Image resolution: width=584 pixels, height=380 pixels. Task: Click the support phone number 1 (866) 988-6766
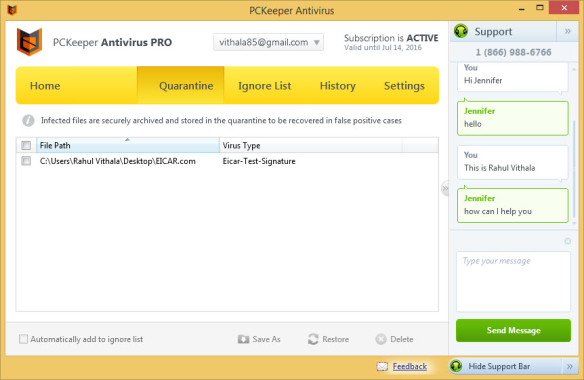tap(513, 52)
